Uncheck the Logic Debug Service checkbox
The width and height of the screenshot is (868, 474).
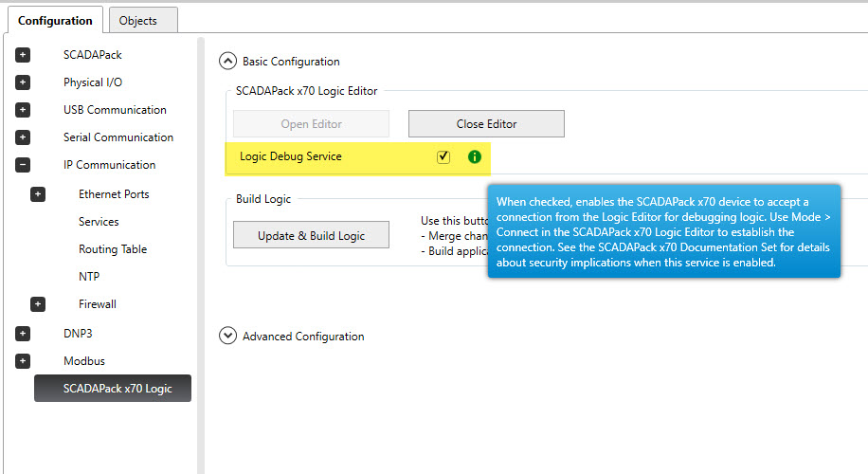click(443, 156)
